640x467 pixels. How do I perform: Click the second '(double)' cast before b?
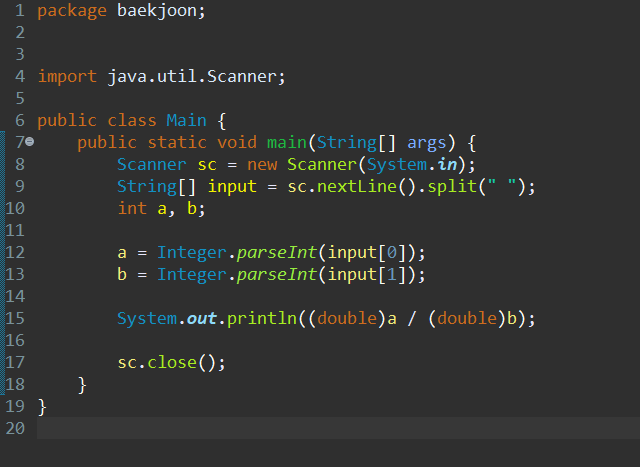pos(467,319)
